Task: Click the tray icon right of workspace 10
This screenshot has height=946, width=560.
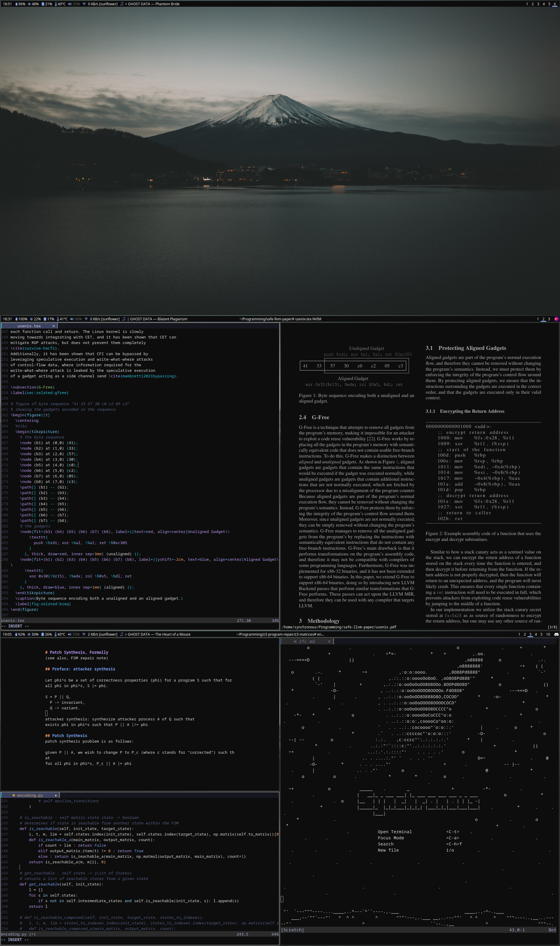Action: coord(556,634)
